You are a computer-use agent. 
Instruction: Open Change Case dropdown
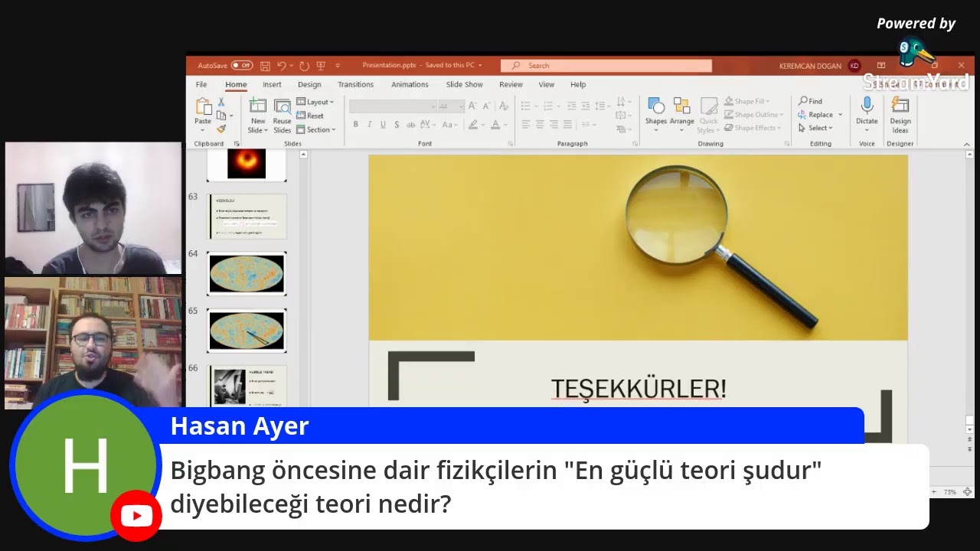(x=452, y=124)
